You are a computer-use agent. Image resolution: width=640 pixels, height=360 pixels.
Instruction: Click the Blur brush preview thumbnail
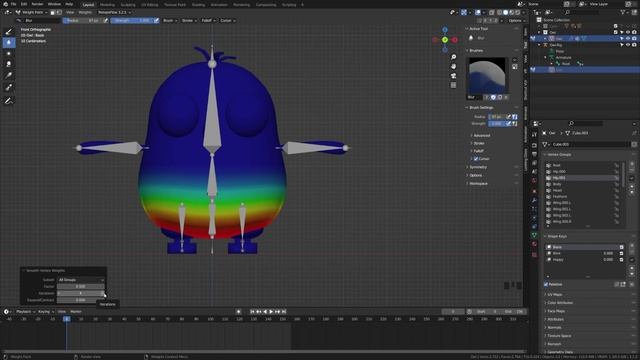click(487, 76)
